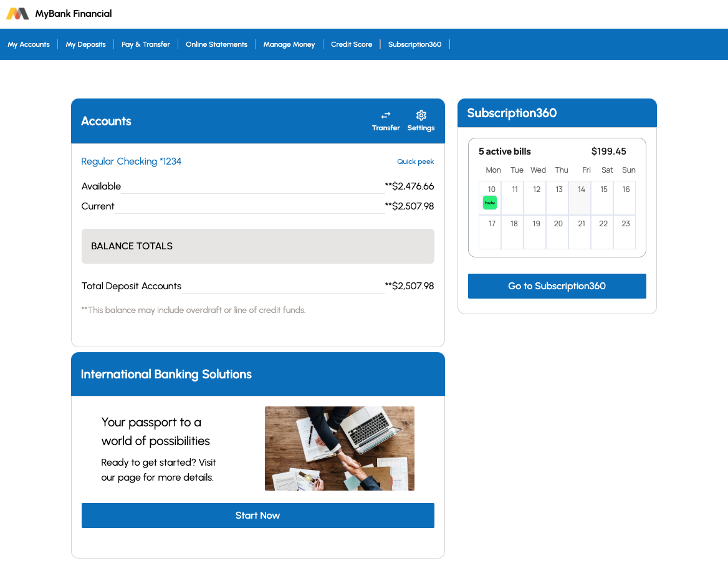
Task: Open My Deposits from the navigation bar
Action: (x=85, y=44)
